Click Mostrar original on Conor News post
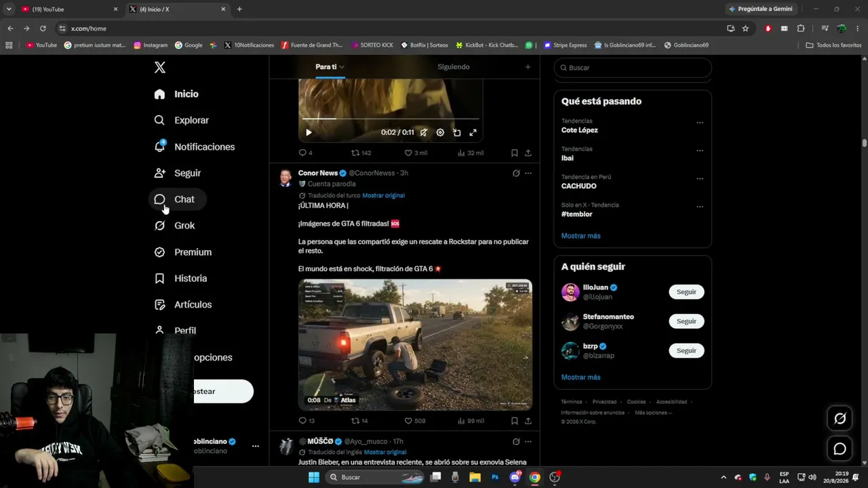The height and width of the screenshot is (488, 868). (x=383, y=196)
